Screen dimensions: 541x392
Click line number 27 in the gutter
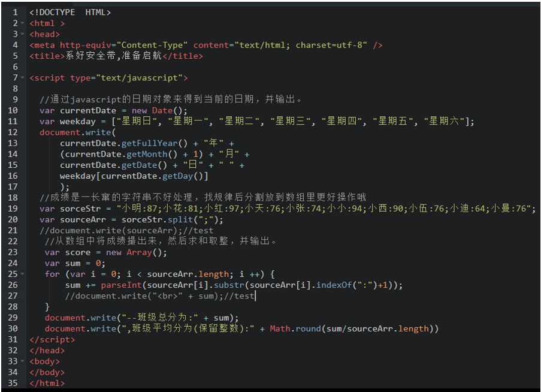click(x=13, y=295)
